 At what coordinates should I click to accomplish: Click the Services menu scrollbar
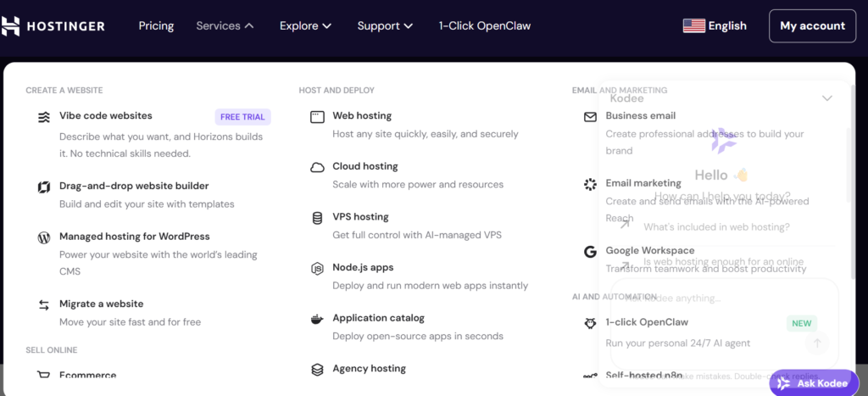(853, 181)
